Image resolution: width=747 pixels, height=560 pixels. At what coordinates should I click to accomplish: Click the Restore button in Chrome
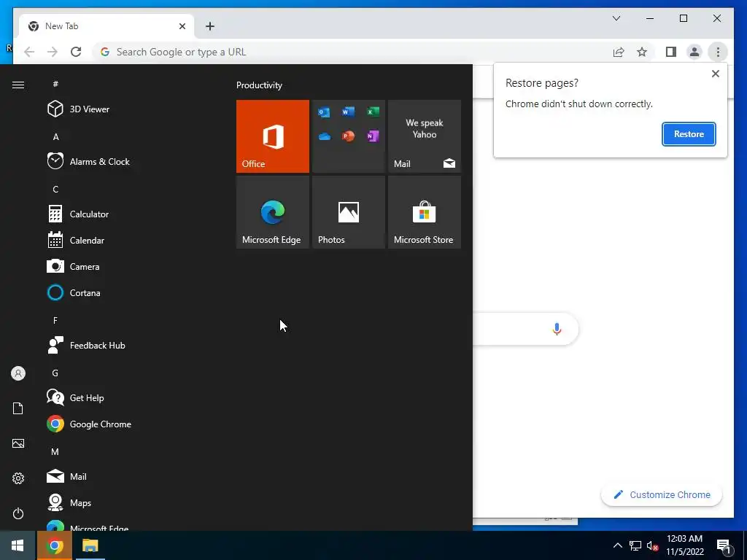click(x=689, y=134)
